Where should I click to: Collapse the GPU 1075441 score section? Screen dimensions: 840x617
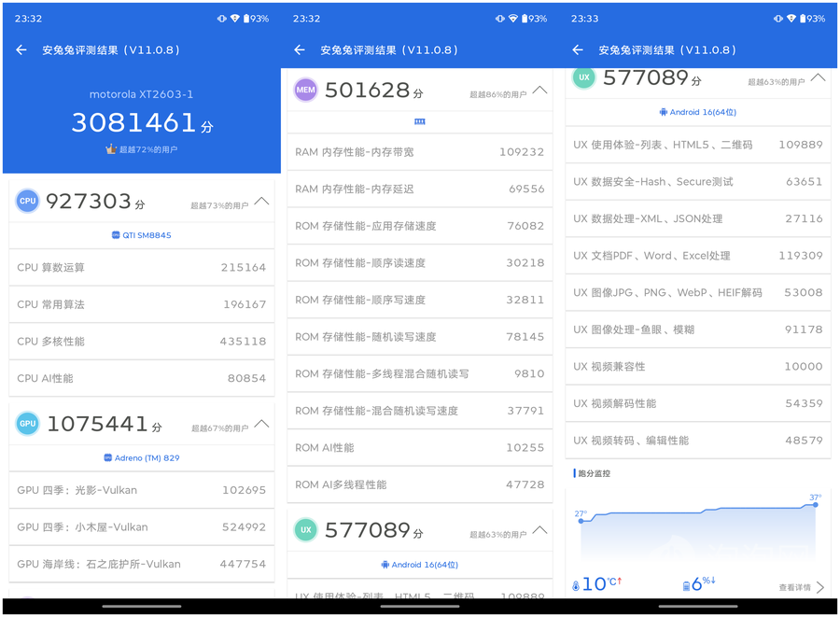pyautogui.click(x=261, y=424)
